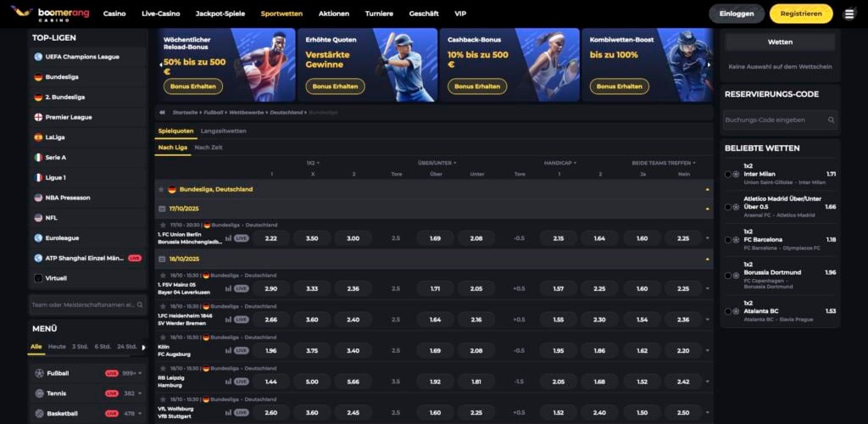This screenshot has height=424, width=868.
Task: Favorite the Bundesliga, Deutschland league star
Action: pyautogui.click(x=161, y=189)
